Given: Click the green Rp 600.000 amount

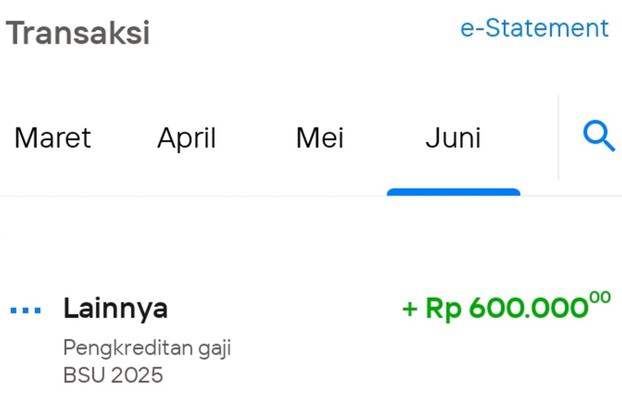Looking at the screenshot, I should tap(506, 309).
